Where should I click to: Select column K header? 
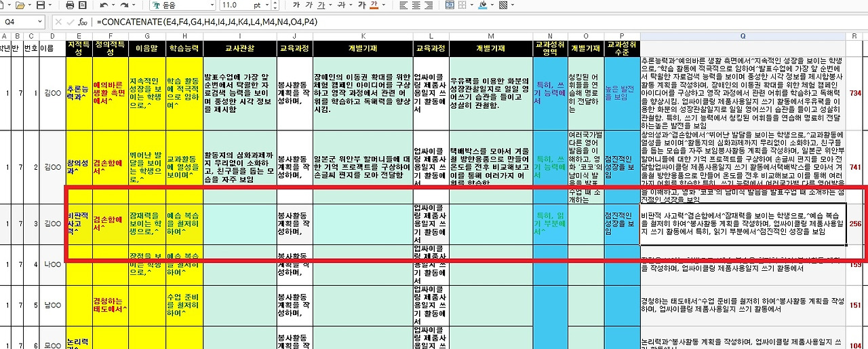point(362,36)
